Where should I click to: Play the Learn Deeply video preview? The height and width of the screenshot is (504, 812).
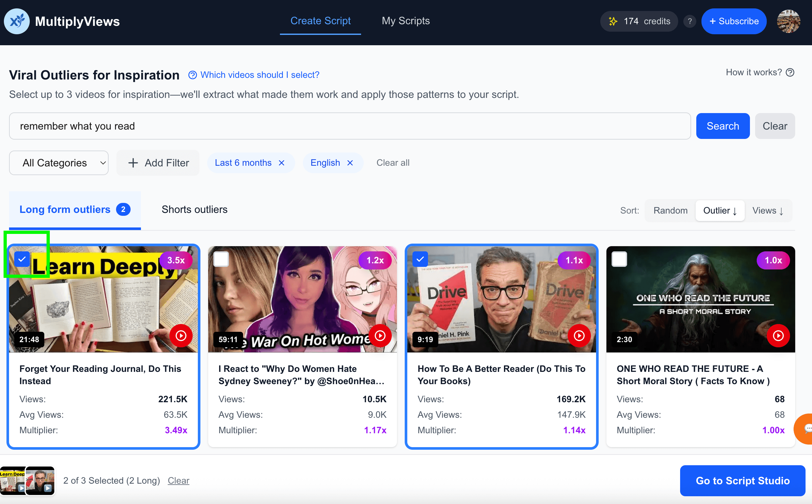181,336
